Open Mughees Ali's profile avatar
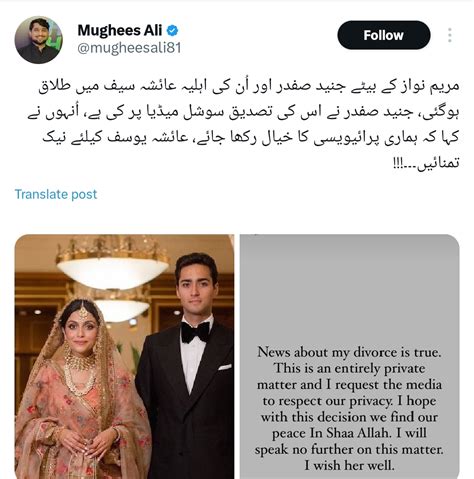Image resolution: width=474 pixels, height=479 pixels. point(39,40)
